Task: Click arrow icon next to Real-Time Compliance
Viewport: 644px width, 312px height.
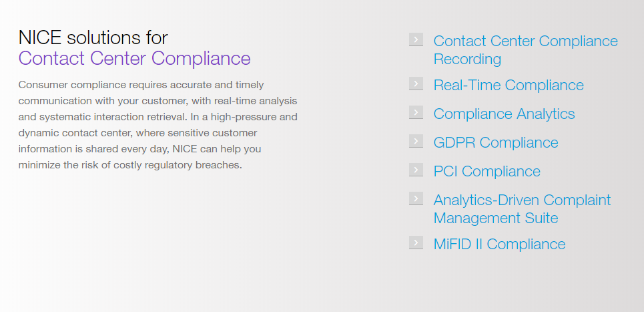Action: 416,84
